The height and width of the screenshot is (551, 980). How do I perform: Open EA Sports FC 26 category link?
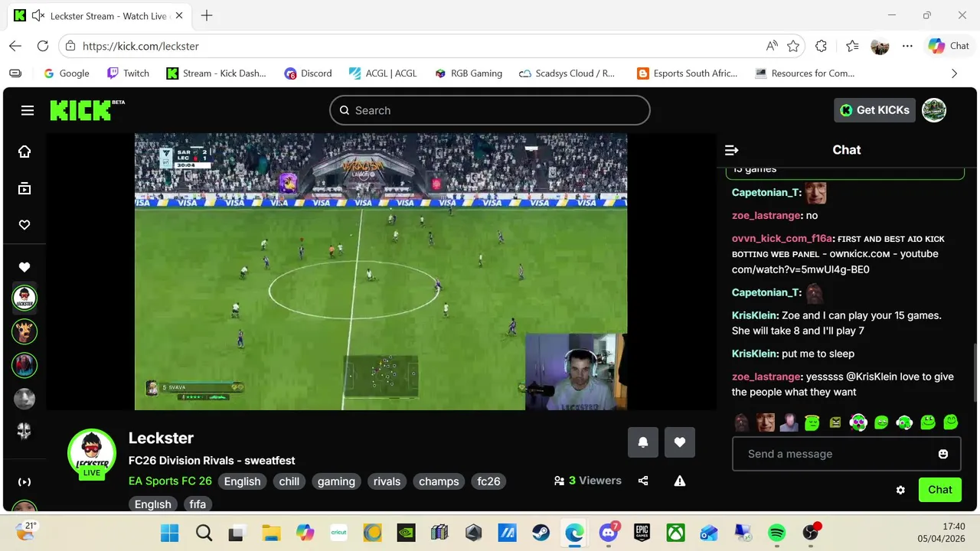pos(170,481)
